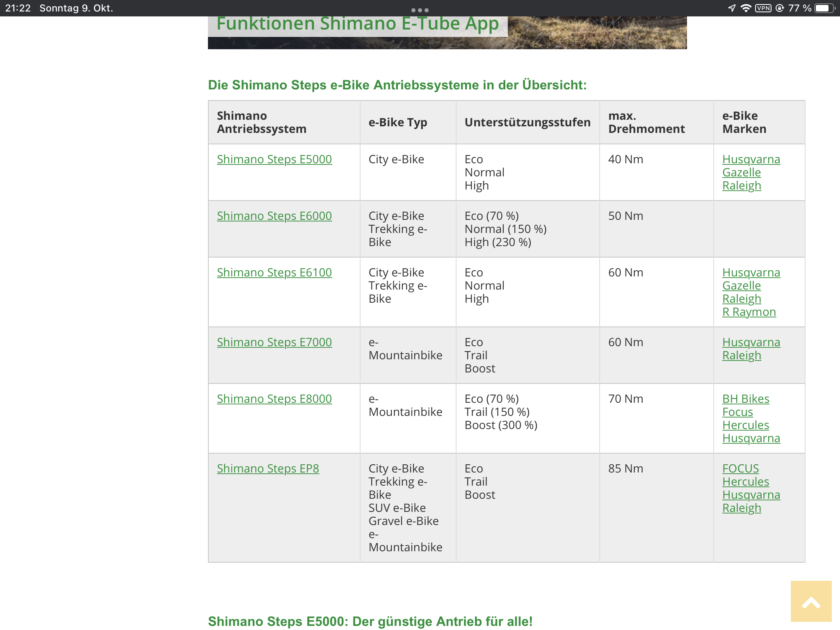Tap the 'Gravel e-Bike' text in EP8 row
The width and height of the screenshot is (840, 630).
(404, 521)
